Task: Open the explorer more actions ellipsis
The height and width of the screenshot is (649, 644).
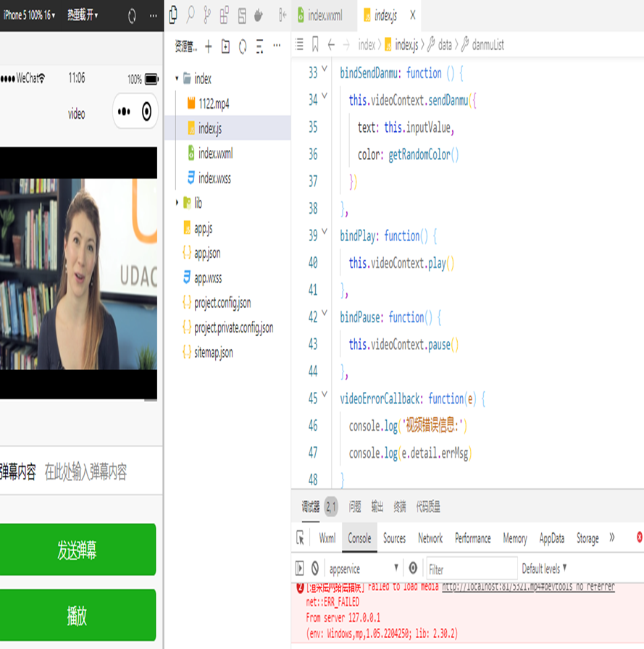Action: (x=277, y=46)
